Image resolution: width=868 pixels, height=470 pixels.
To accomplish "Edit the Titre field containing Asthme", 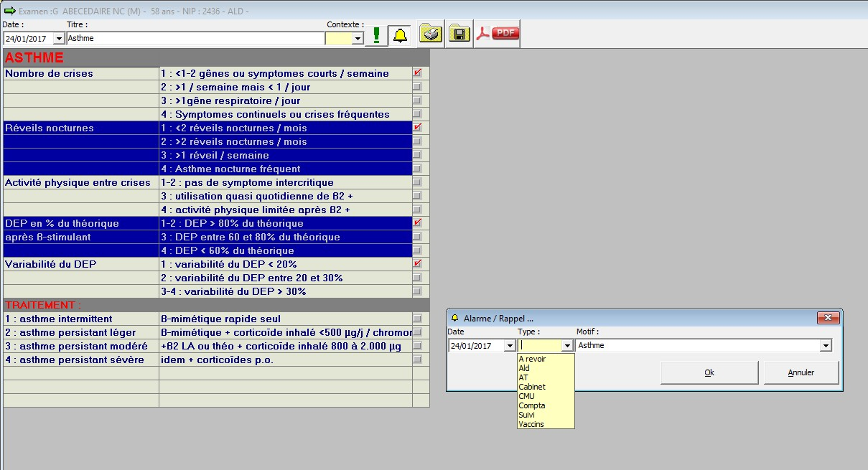I will click(x=195, y=38).
